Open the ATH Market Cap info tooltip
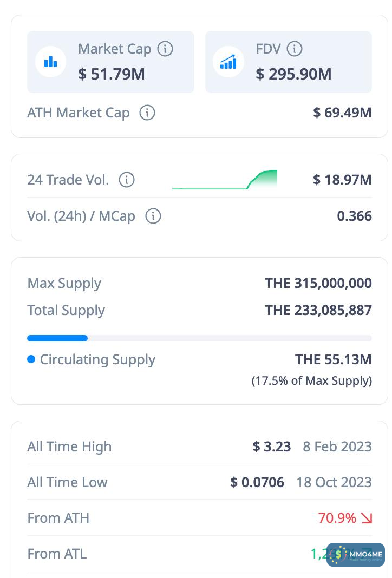 point(147,113)
